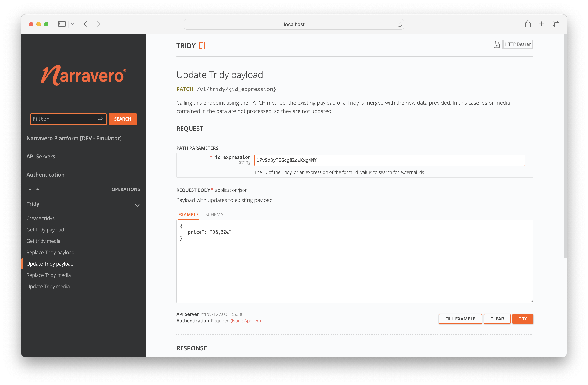588x385 pixels.
Task: Click the return icon inside Filter field
Action: point(100,119)
